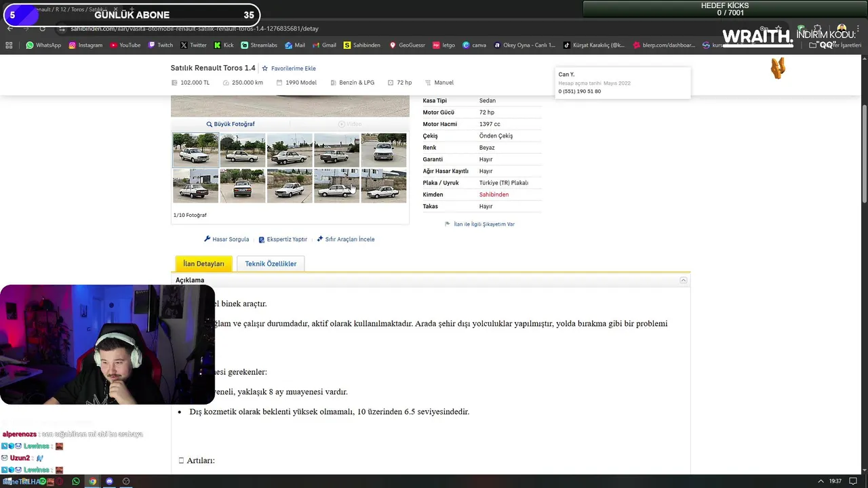868x488 pixels.
Task: Click the red Sahibinden seller type link
Action: [494, 195]
